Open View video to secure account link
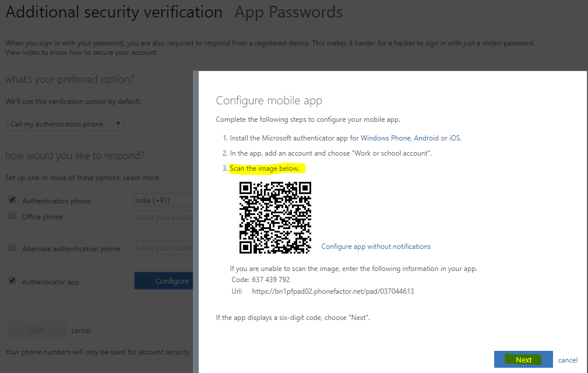The image size is (588, 373). point(80,52)
